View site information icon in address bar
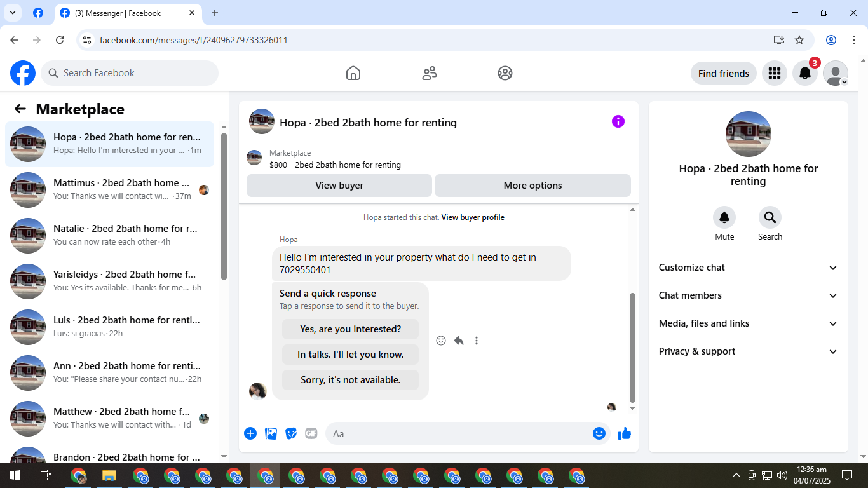 [88, 40]
